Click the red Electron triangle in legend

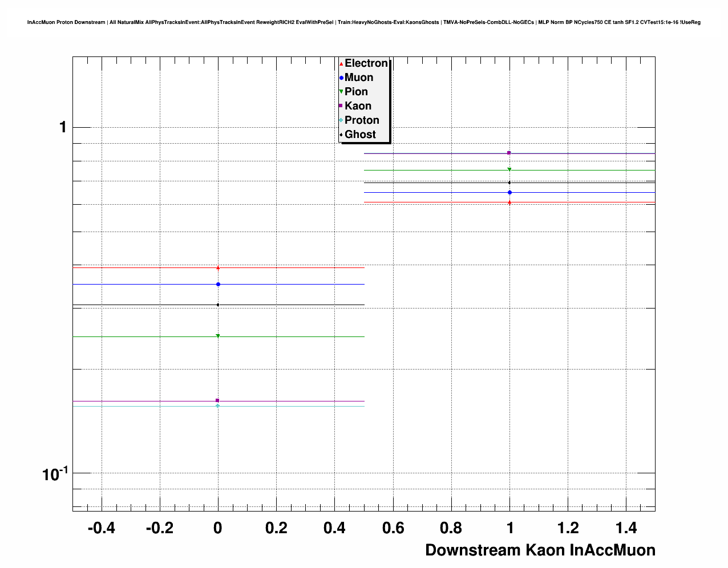pos(341,64)
